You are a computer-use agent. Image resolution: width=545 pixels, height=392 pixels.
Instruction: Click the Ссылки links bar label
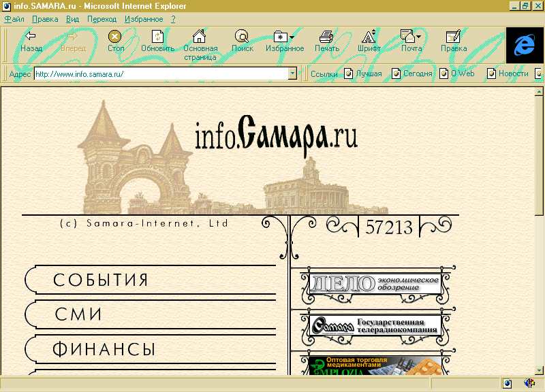tap(324, 74)
